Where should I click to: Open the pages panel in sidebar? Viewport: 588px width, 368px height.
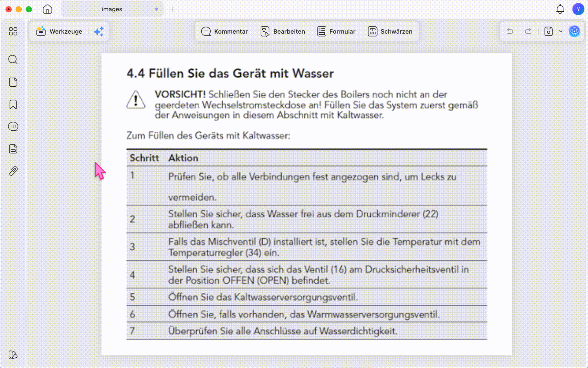pos(13,82)
